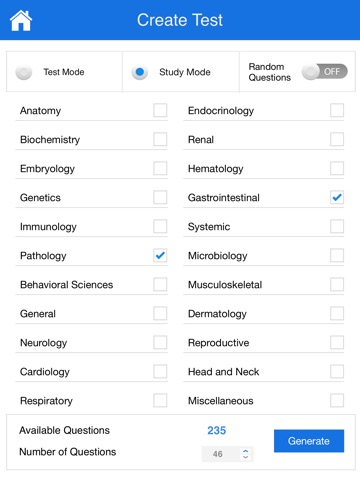Select the Behavioral Sciences checkbox

(160, 284)
